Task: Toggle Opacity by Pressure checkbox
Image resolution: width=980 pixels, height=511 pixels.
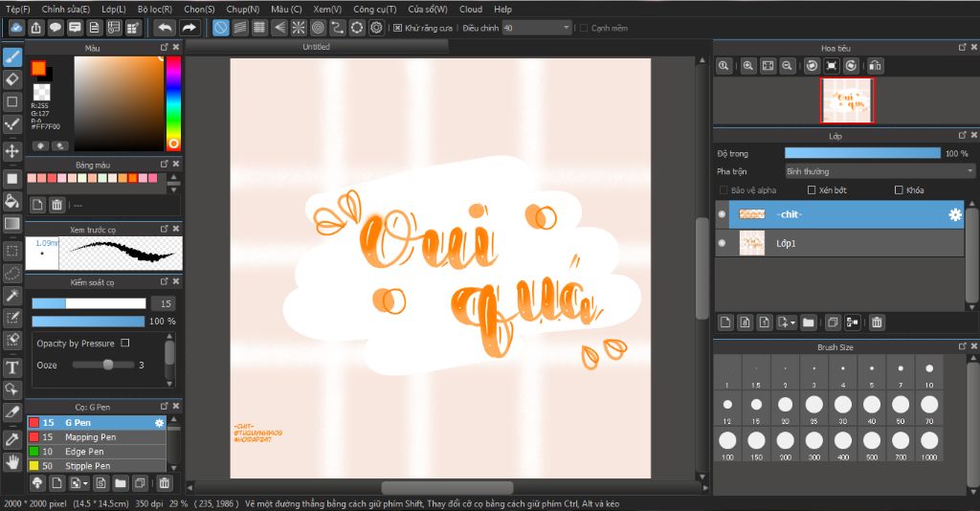Action: [x=125, y=343]
